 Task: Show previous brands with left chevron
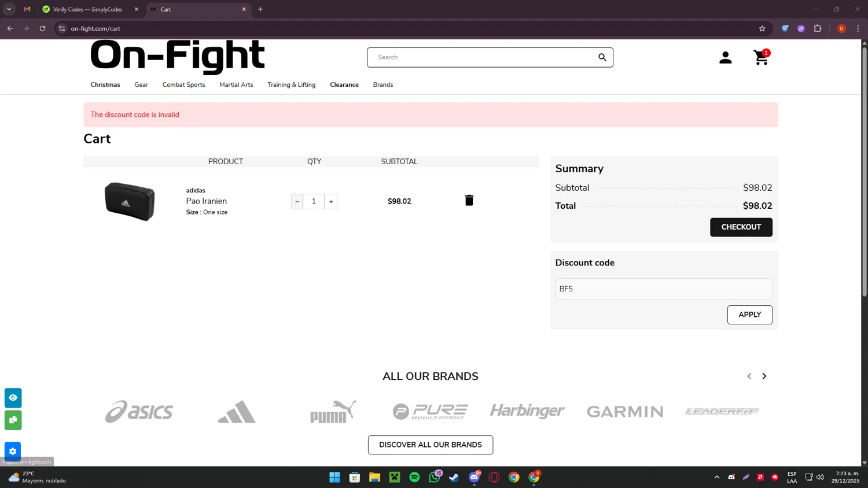(x=749, y=376)
